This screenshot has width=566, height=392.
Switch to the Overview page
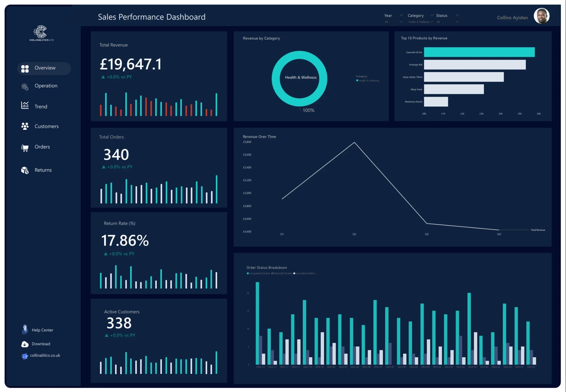click(44, 68)
